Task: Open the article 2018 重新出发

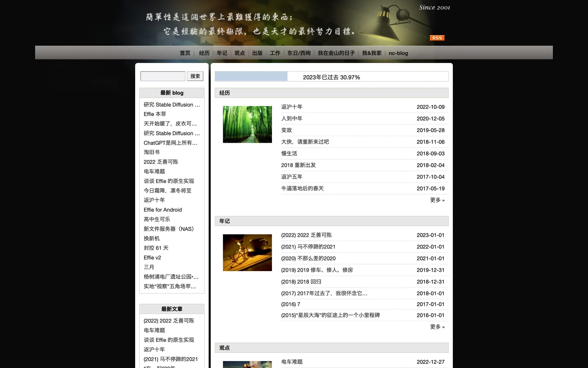Action: point(298,165)
